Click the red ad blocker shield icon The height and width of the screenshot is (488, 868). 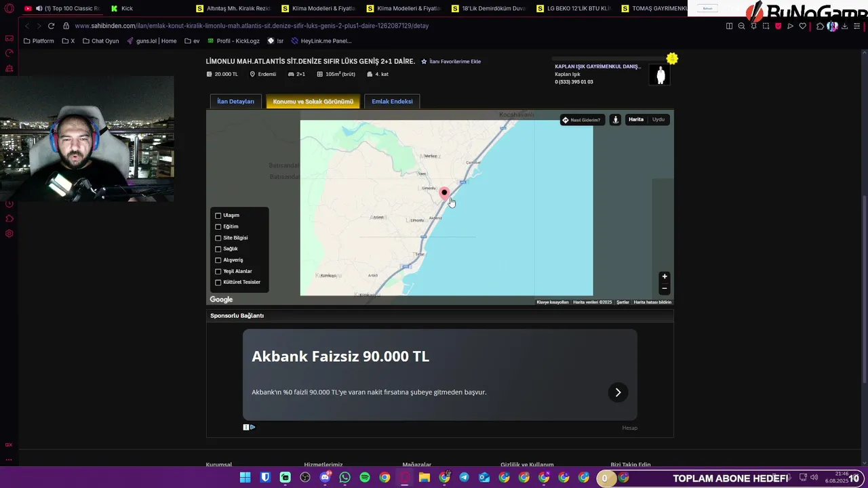pos(778,26)
